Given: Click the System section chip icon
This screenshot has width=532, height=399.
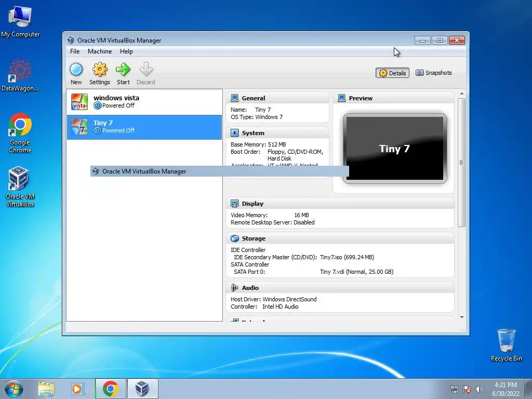Looking at the screenshot, I should pyautogui.click(x=234, y=132).
